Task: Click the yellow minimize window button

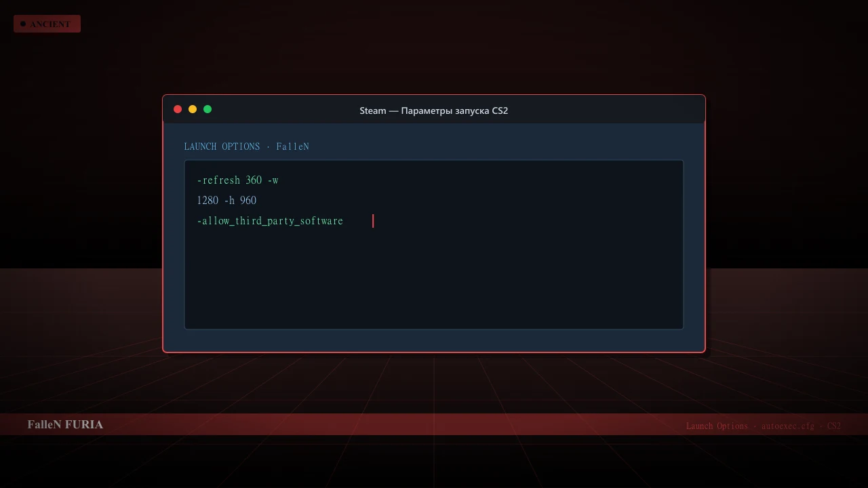Action: tap(193, 109)
